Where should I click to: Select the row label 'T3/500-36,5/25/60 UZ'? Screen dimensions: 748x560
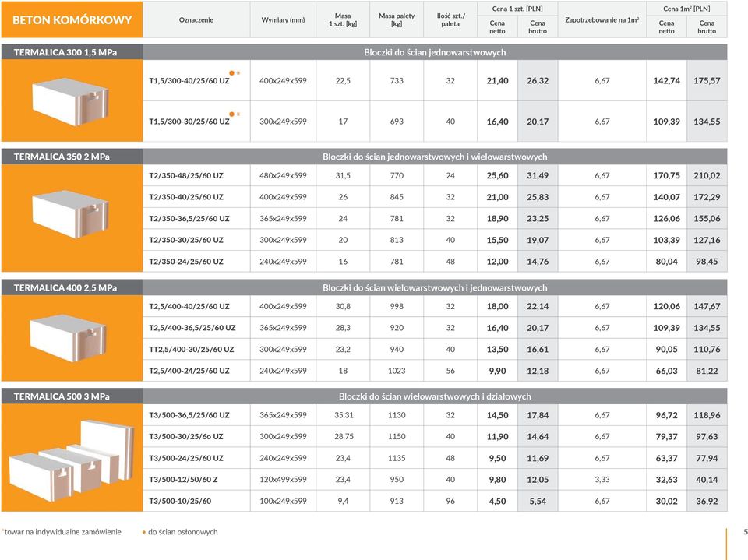pos(189,415)
